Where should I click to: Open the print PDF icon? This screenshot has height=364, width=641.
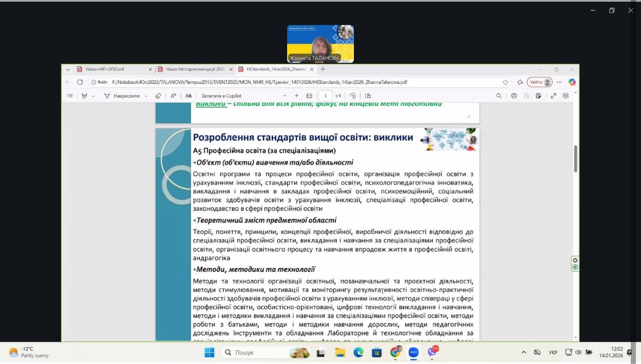click(514, 96)
